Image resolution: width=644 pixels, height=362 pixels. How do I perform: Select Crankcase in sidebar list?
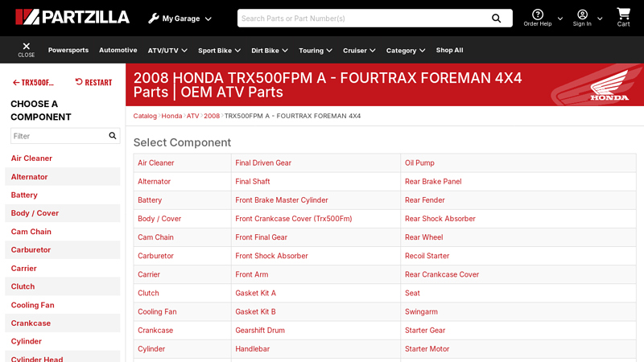[x=31, y=323]
